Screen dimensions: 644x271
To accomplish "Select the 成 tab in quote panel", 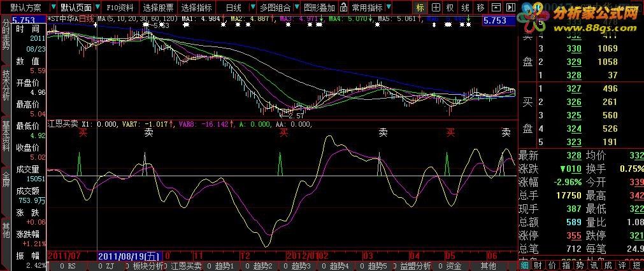I will tap(608, 266).
